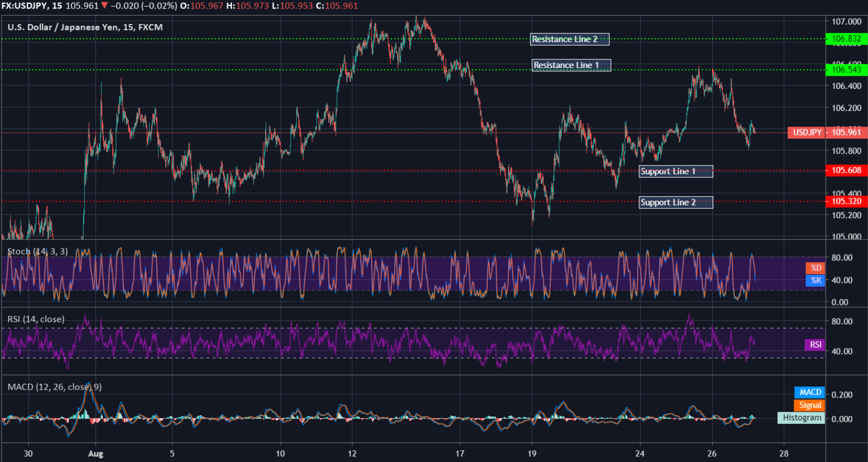This screenshot has width=868, height=462.
Task: Click the MACD 0.200 scale value
Action: [842, 395]
